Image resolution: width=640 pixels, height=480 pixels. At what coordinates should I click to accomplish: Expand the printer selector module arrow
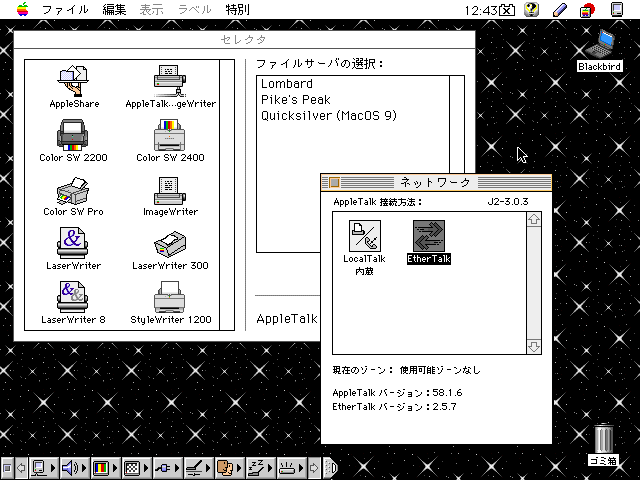pyautogui.click(x=302, y=468)
